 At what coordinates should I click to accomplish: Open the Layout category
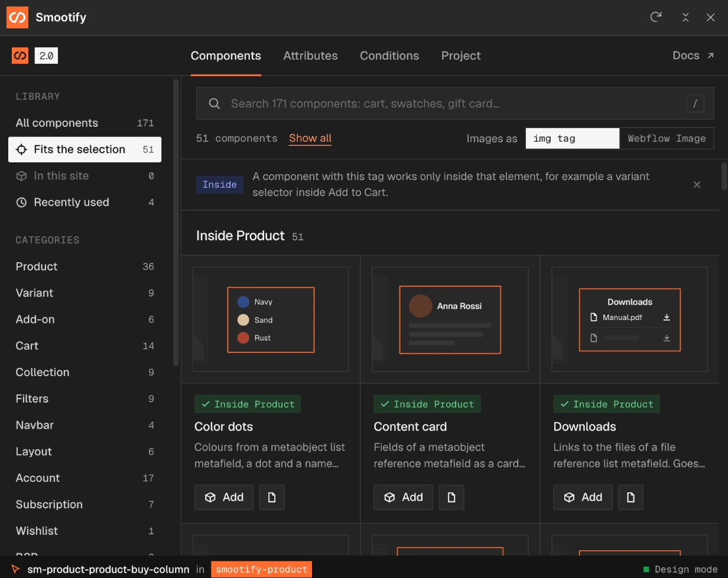pyautogui.click(x=84, y=452)
